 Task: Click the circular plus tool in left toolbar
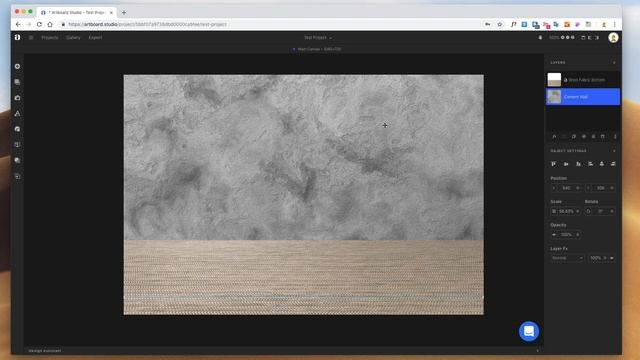pyautogui.click(x=17, y=66)
